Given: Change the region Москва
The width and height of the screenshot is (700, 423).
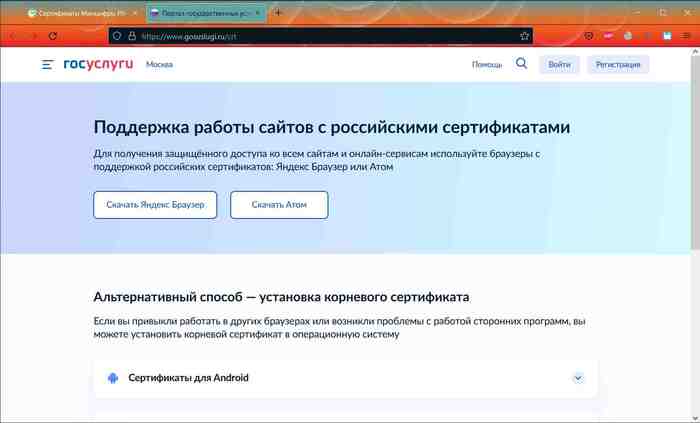Looking at the screenshot, I should coord(159,65).
